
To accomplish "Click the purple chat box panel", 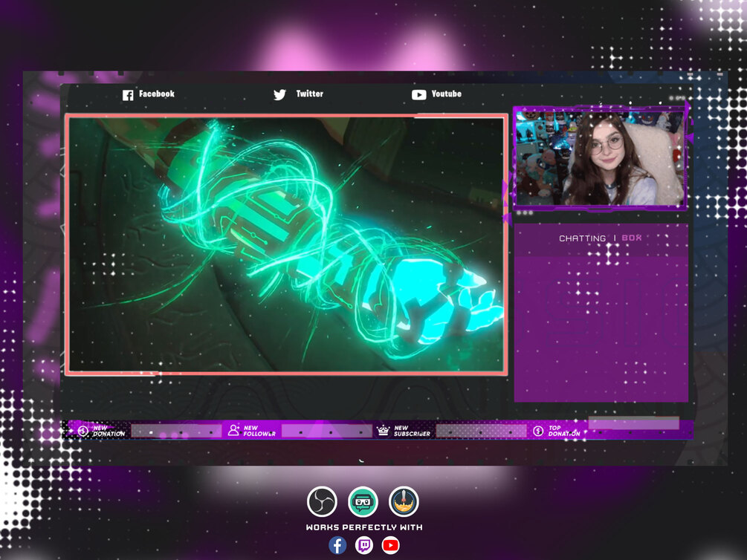I will 601,313.
